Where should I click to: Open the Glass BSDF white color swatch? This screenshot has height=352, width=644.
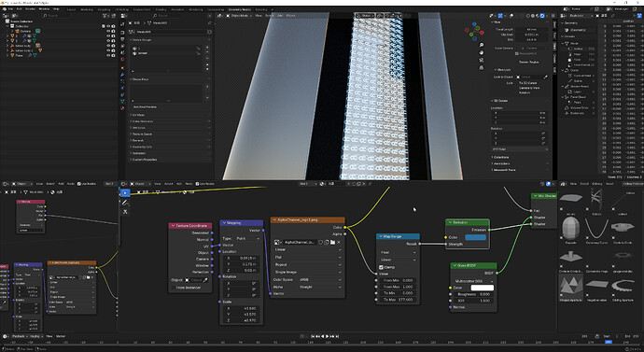pyautogui.click(x=482, y=288)
